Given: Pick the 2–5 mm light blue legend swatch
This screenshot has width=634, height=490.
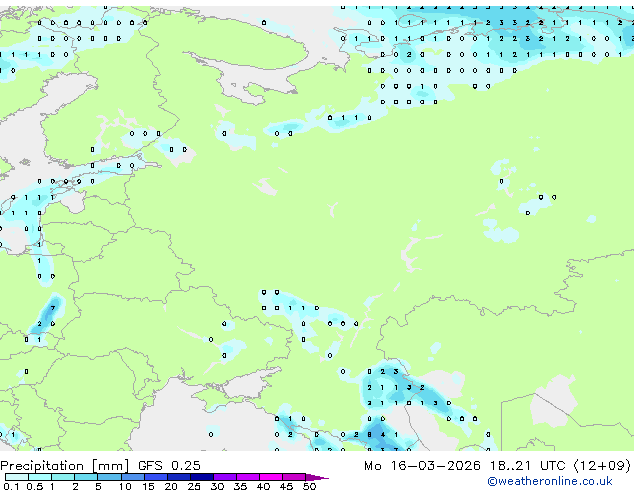Looking at the screenshot, I should [86, 477].
